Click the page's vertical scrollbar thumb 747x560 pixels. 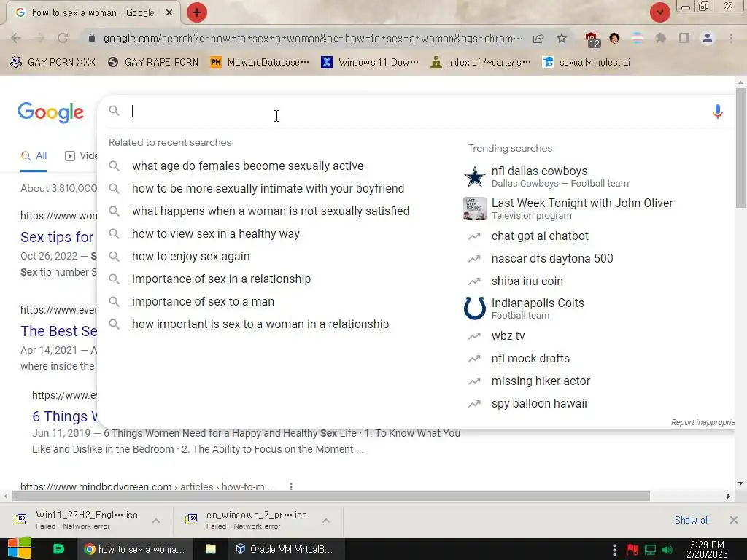(x=740, y=147)
